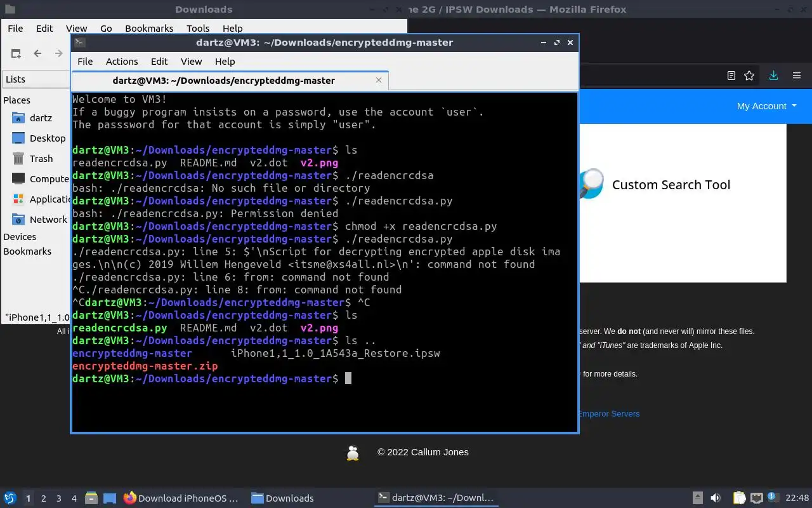Screen dimensions: 812x508
Task: Open terminal Actions menu
Action: [122, 62]
